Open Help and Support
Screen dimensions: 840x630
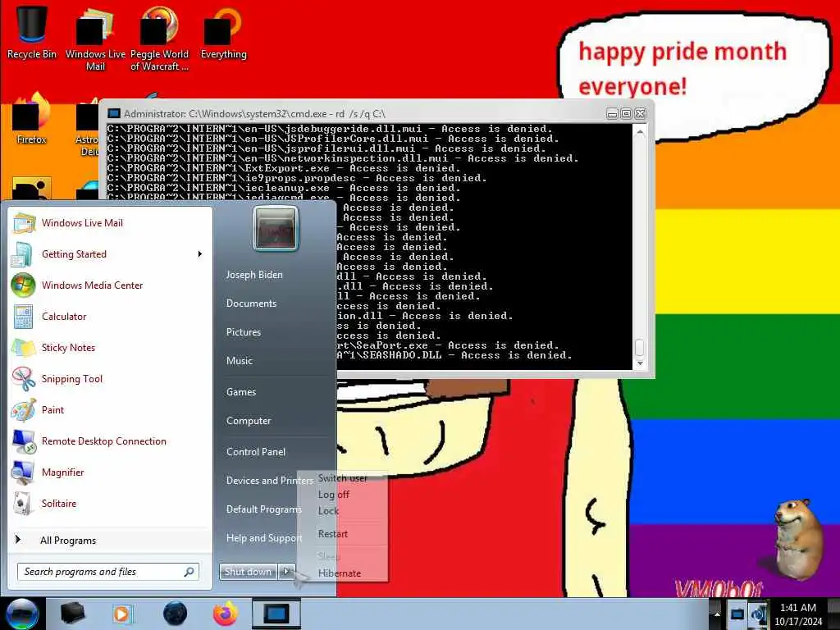point(264,538)
